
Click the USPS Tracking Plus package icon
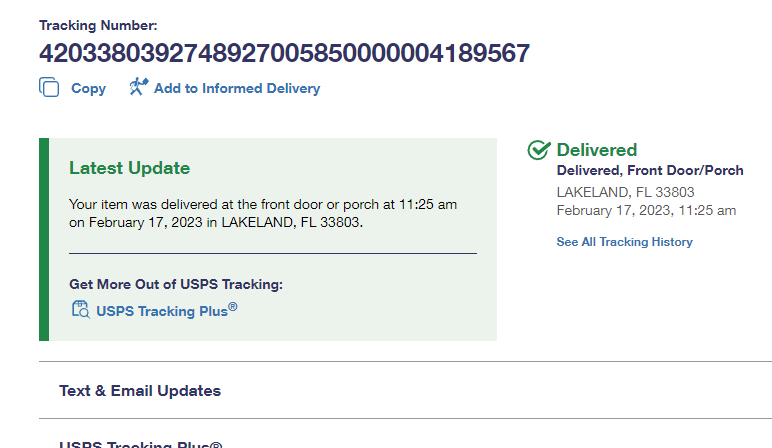tap(80, 310)
